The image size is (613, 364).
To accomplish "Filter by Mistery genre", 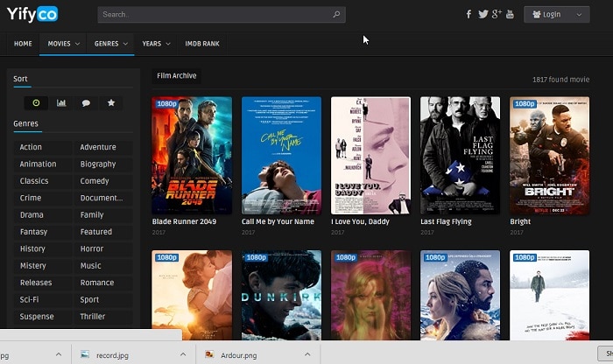I will (x=43, y=266).
